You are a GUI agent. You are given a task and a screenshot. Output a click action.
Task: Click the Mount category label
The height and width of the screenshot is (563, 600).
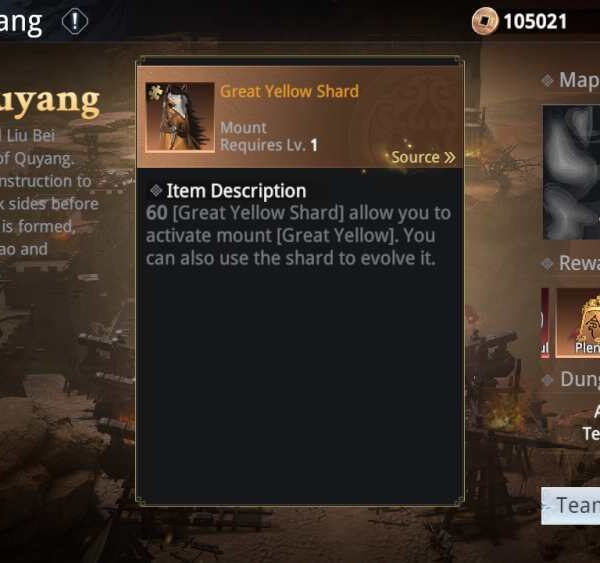click(243, 128)
